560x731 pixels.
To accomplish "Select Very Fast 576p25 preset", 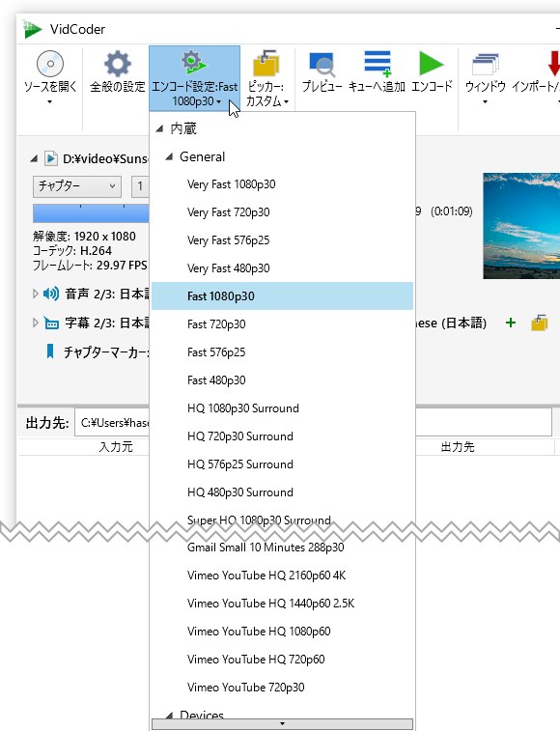I will tap(282, 240).
